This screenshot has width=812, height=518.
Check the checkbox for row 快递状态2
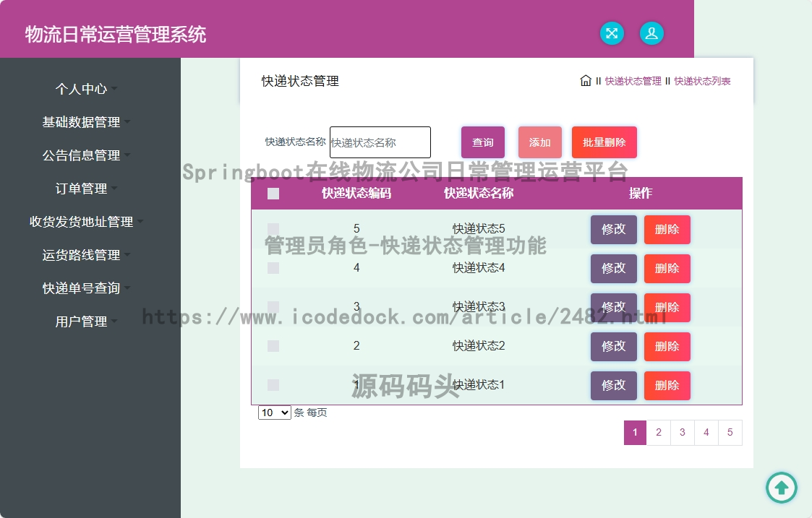point(273,345)
